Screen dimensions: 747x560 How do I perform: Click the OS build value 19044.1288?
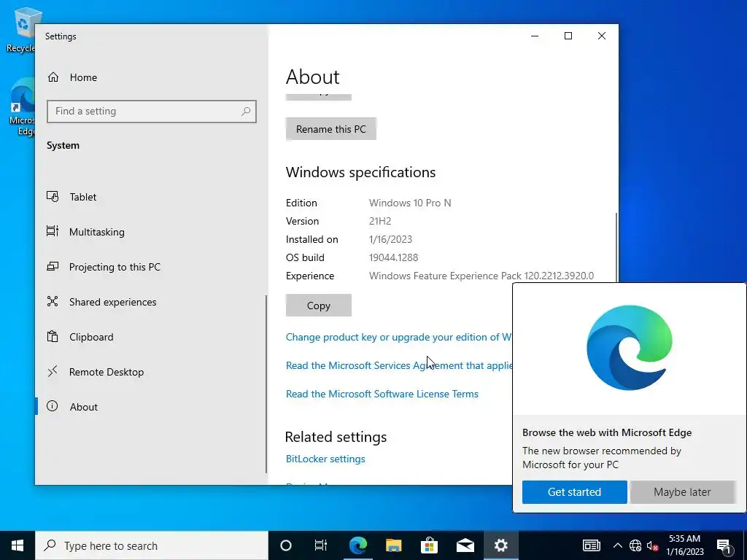click(x=393, y=257)
